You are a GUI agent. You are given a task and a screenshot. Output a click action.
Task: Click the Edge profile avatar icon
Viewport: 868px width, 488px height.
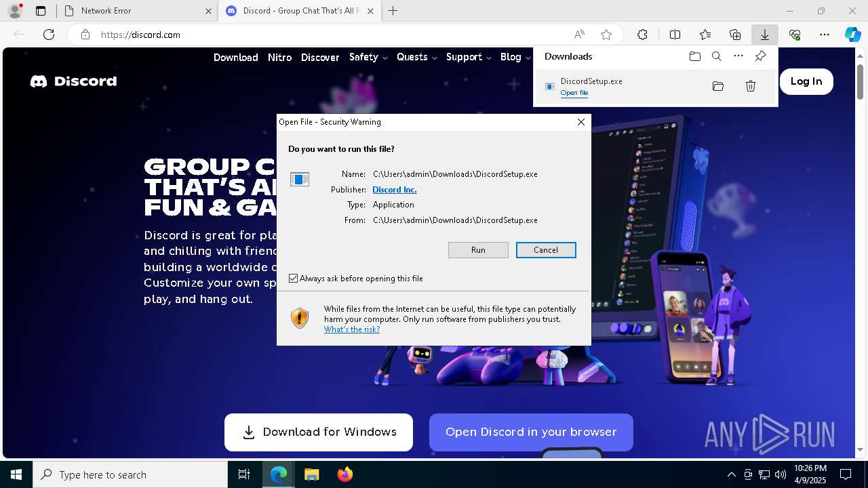(x=15, y=11)
